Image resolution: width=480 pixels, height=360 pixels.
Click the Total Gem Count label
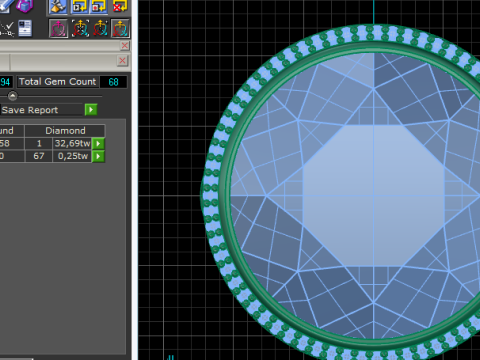(x=57, y=82)
